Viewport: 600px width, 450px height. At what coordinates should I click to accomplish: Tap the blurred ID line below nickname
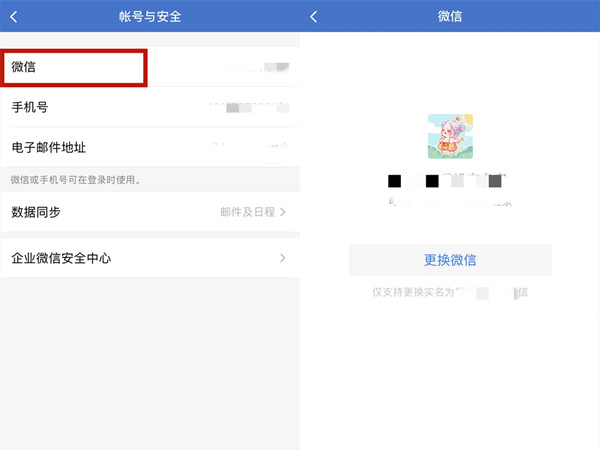pos(449,203)
